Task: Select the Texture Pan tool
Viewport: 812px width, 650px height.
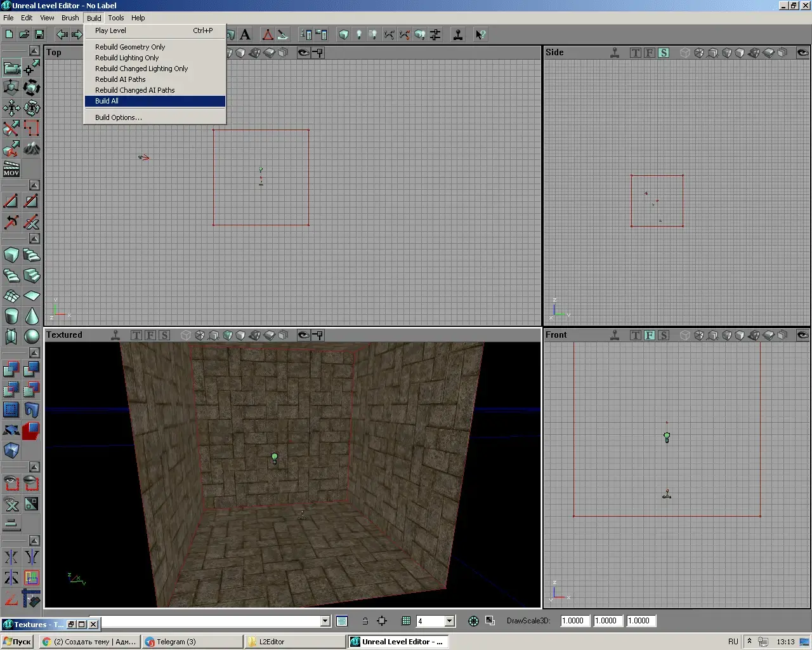Action: (x=11, y=108)
